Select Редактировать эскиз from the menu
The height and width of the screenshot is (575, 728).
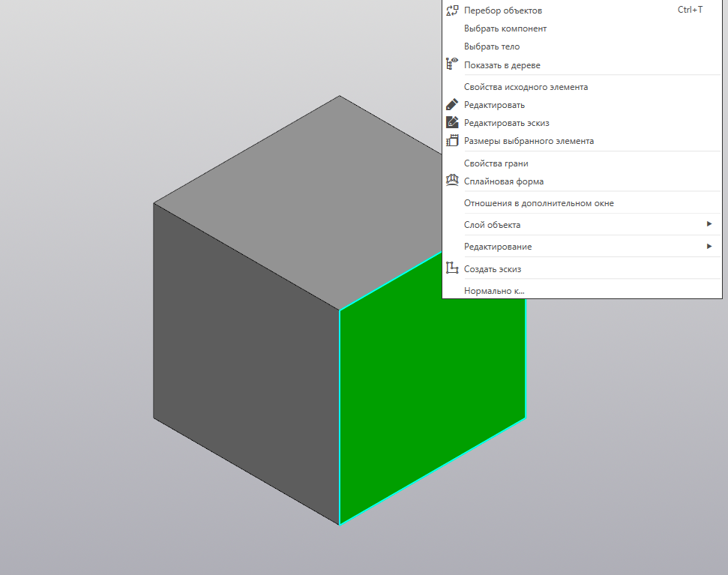pos(582,123)
